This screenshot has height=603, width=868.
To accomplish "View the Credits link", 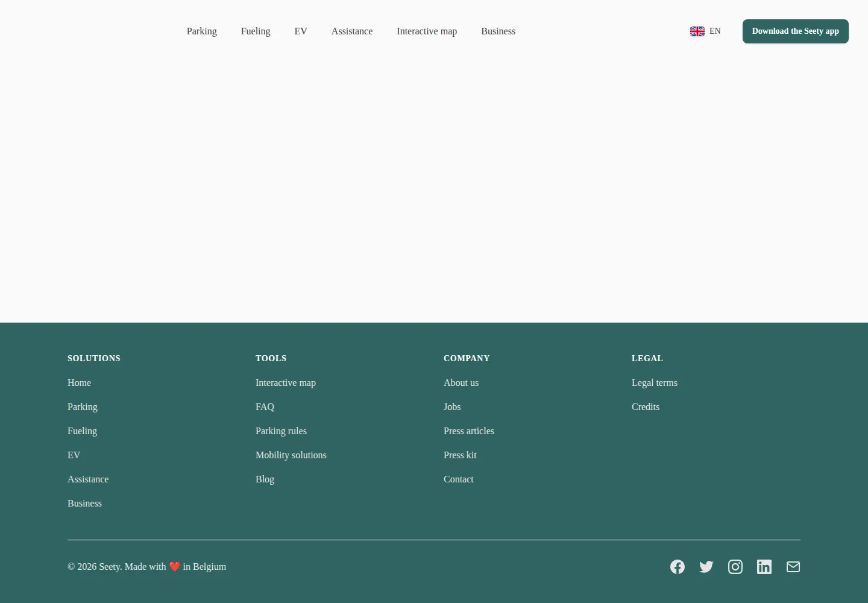I will coord(646,407).
